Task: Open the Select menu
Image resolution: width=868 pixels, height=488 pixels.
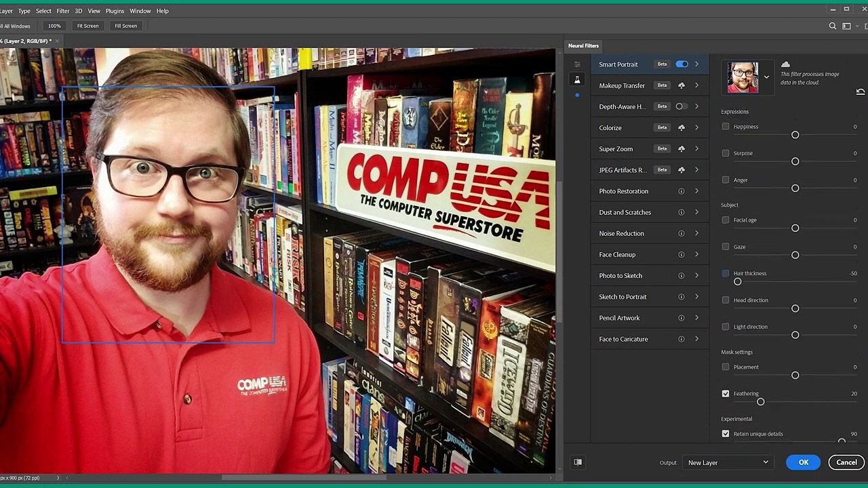Action: click(x=43, y=11)
